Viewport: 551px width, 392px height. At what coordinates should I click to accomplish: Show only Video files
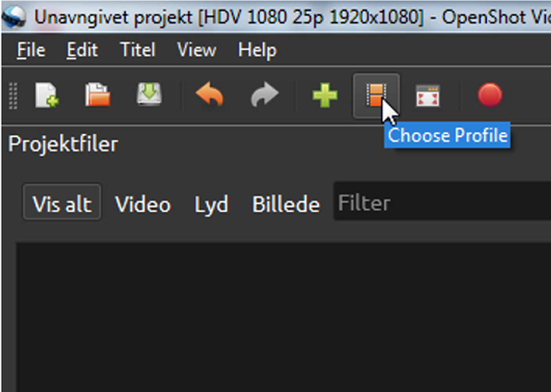pyautogui.click(x=143, y=204)
